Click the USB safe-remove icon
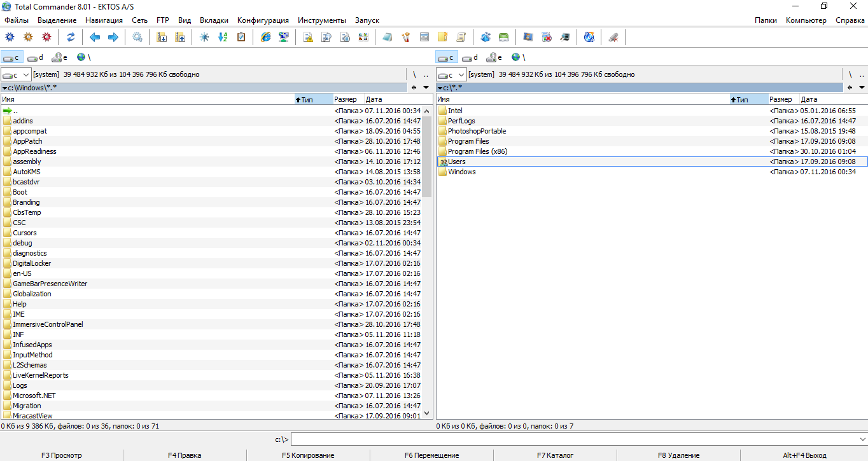The width and height of the screenshot is (868, 461). [x=613, y=38]
